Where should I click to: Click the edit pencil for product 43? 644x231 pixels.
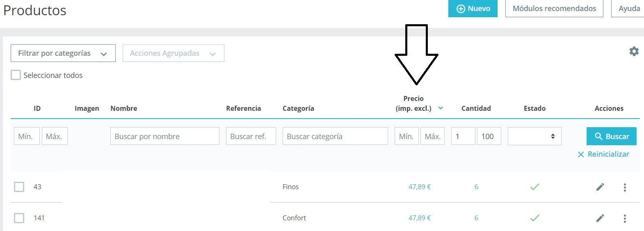point(600,187)
